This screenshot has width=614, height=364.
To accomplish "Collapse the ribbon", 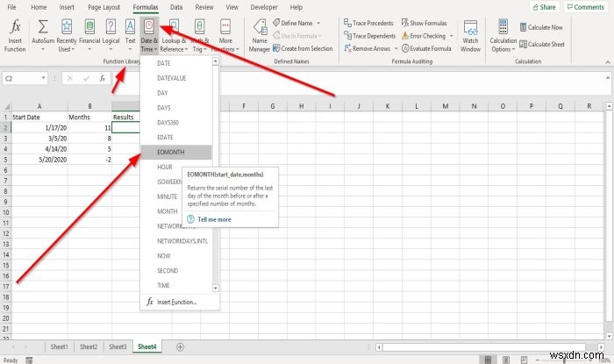I will [x=607, y=62].
